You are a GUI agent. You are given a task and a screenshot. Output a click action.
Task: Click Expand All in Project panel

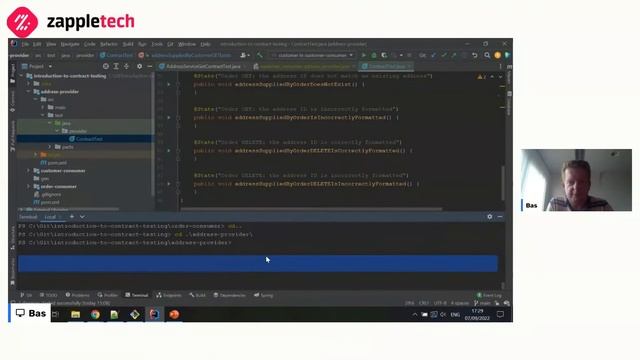(x=116, y=66)
